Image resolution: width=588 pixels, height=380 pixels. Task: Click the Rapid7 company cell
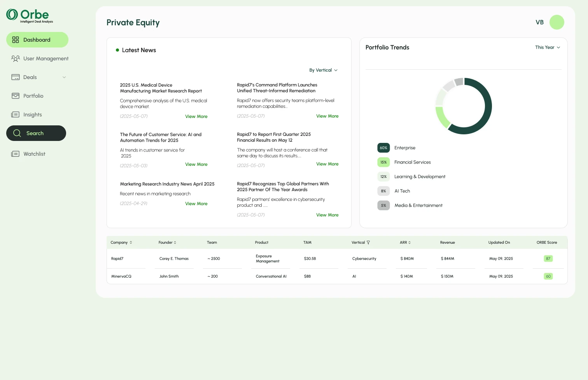pyautogui.click(x=117, y=259)
